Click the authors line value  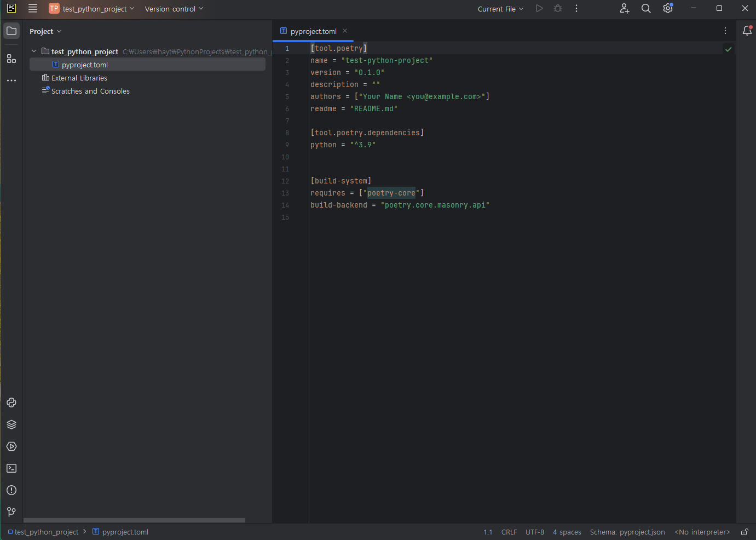click(x=422, y=96)
